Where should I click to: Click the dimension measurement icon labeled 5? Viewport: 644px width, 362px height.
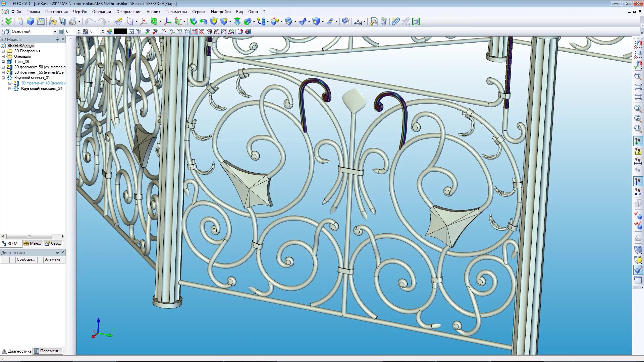click(358, 22)
